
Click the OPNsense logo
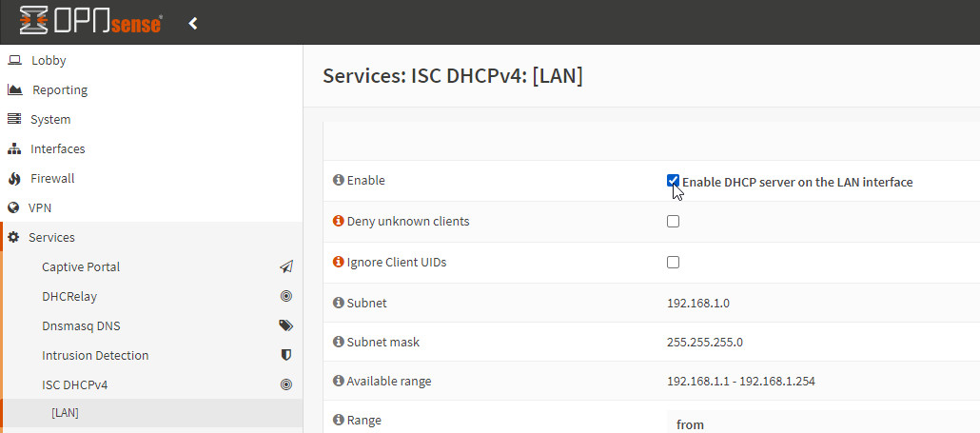pyautogui.click(x=90, y=23)
